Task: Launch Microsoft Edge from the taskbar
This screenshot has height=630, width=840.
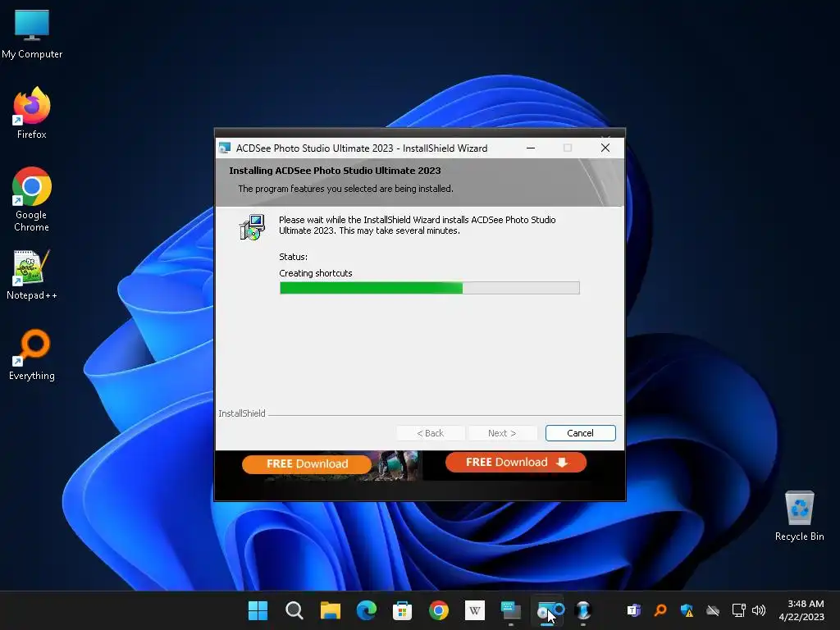Action: (x=367, y=610)
